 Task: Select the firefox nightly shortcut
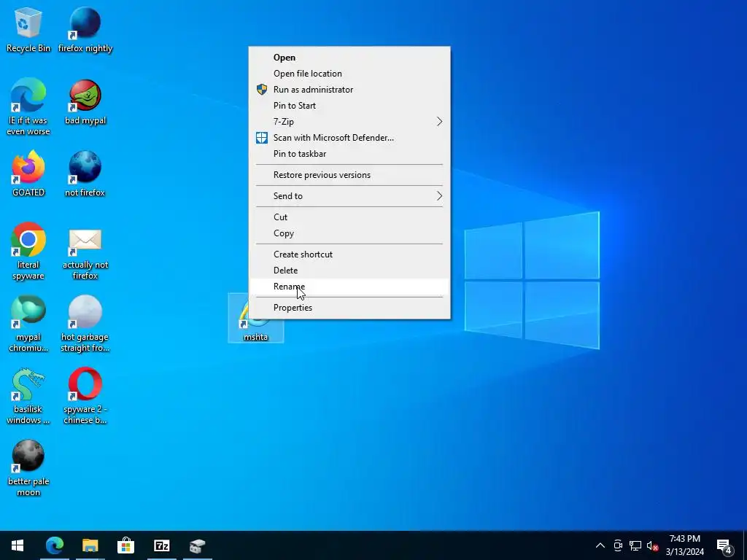[x=85, y=29]
